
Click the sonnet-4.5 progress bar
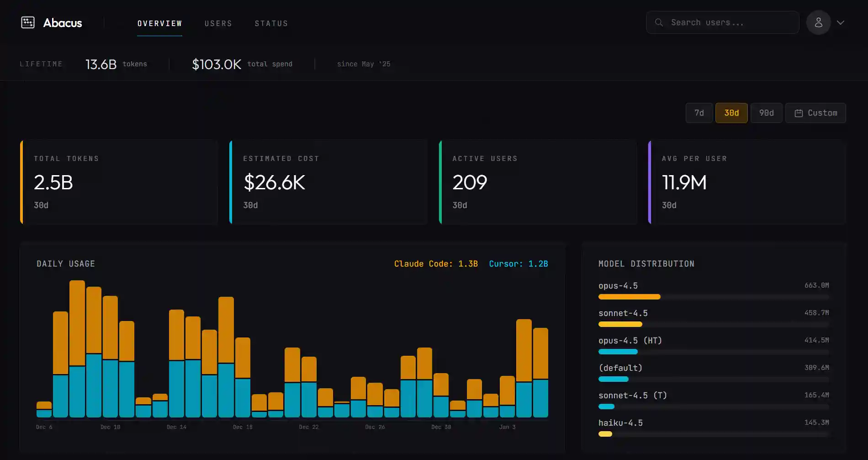point(620,324)
